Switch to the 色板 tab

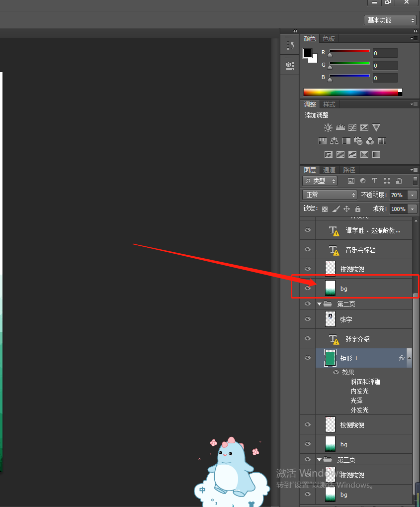[x=329, y=38]
